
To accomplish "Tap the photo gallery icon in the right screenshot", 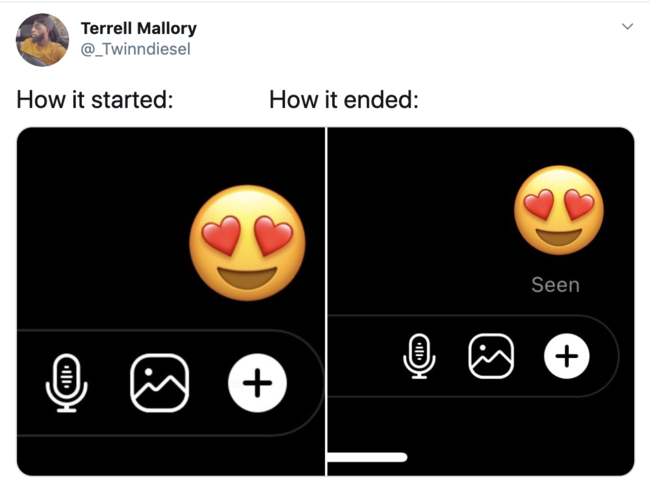I will (491, 356).
